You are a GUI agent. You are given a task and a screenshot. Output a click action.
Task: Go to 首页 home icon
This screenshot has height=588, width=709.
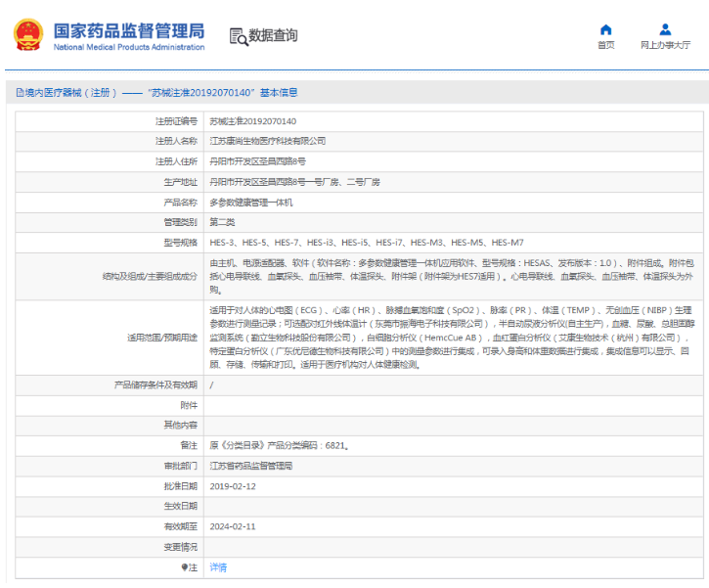606,30
